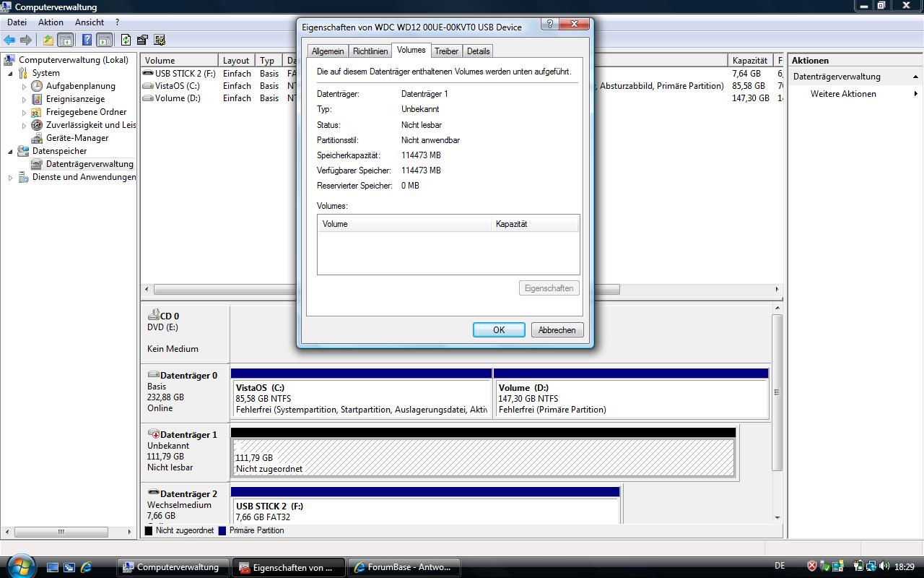This screenshot has width=924, height=578.
Task: Select Datenträgerverwaltung in the tree
Action: pyautogui.click(x=90, y=164)
